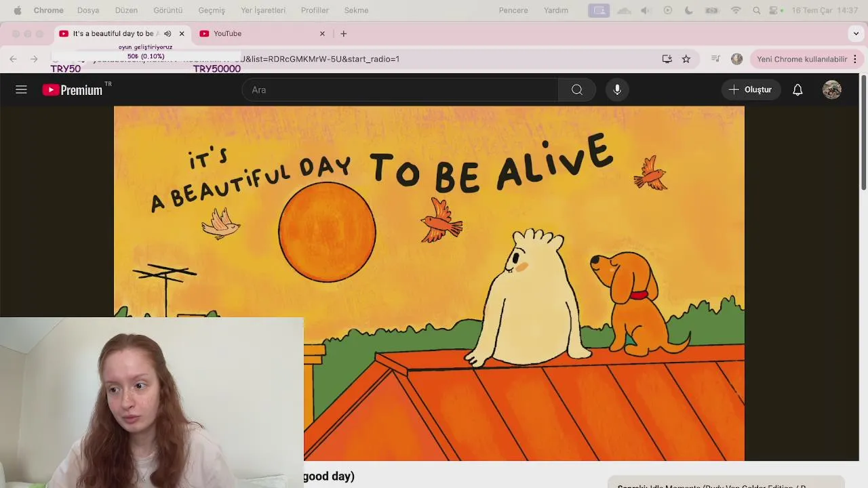868x488 pixels.
Task: Open a new tab with the plus button
Action: pyautogui.click(x=344, y=33)
